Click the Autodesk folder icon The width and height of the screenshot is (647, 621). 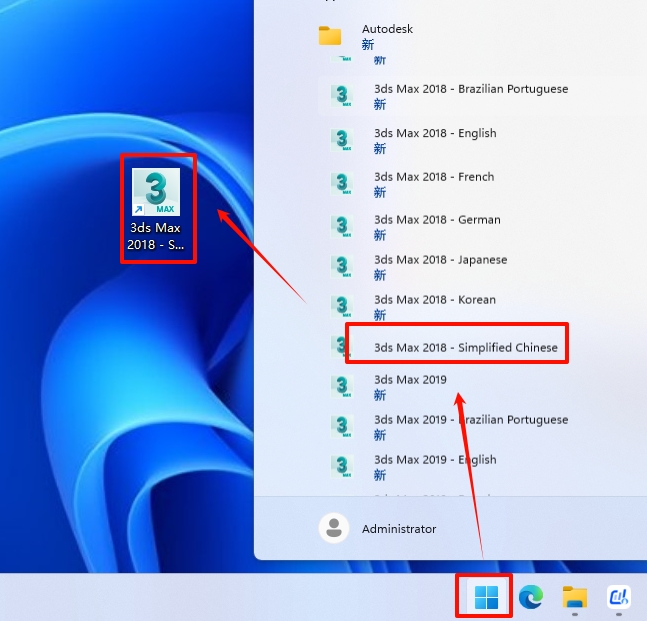330,37
